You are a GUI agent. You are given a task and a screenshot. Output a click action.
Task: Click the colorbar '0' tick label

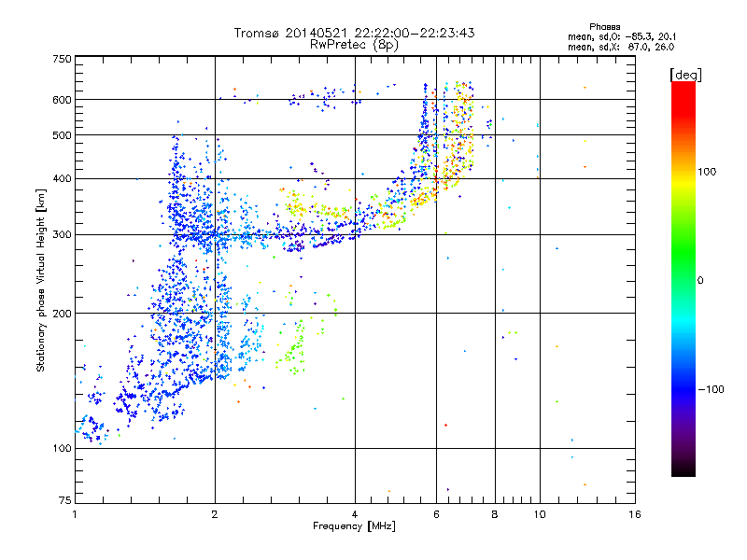coord(700,280)
